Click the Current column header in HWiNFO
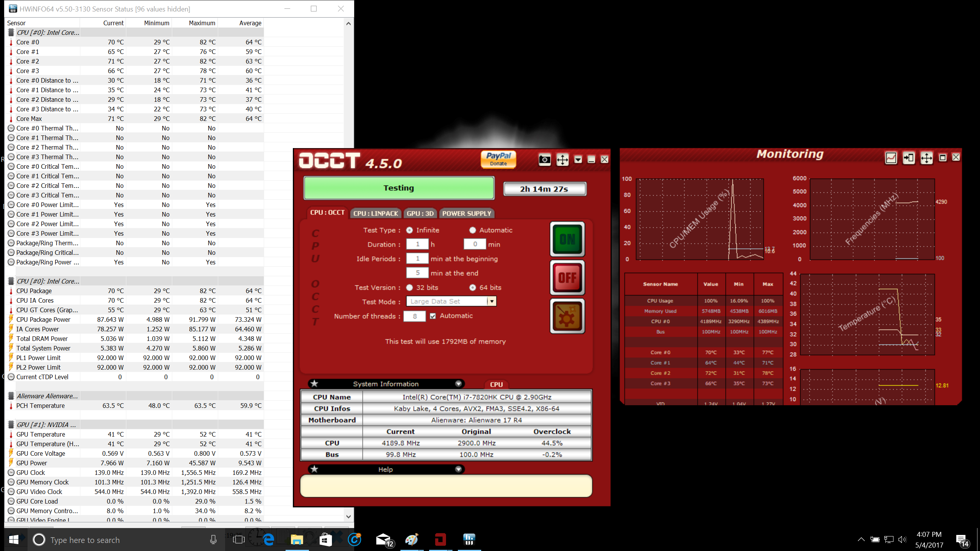Viewport: 980px width, 551px height. point(103,23)
